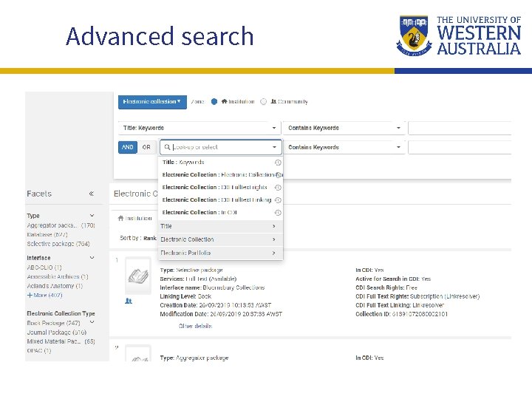Open first row Contains Keywords operator dropdown
Image resolution: width=532 pixels, height=399 pixels.
click(344, 128)
